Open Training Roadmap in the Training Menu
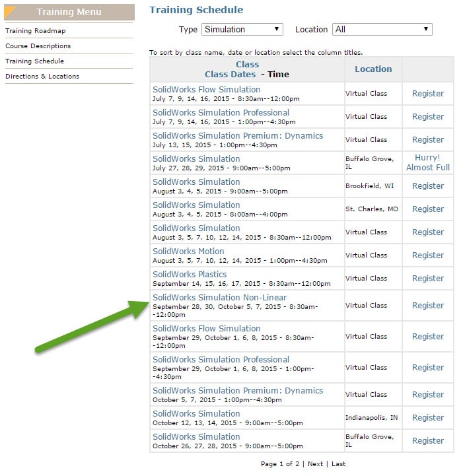 (36, 31)
